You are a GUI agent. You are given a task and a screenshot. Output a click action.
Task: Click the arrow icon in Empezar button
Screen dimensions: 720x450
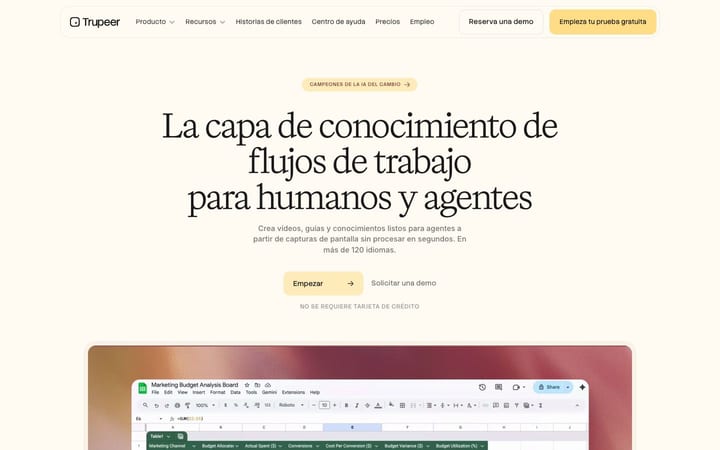[x=350, y=283]
